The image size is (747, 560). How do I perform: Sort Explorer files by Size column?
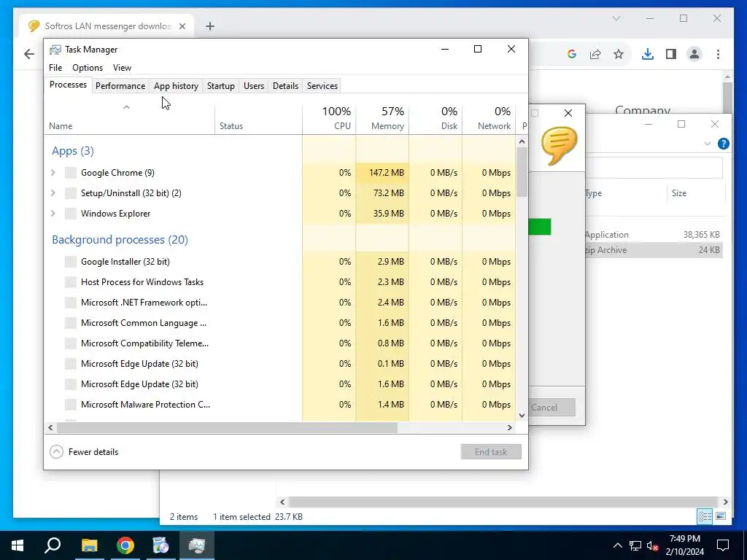pos(695,193)
